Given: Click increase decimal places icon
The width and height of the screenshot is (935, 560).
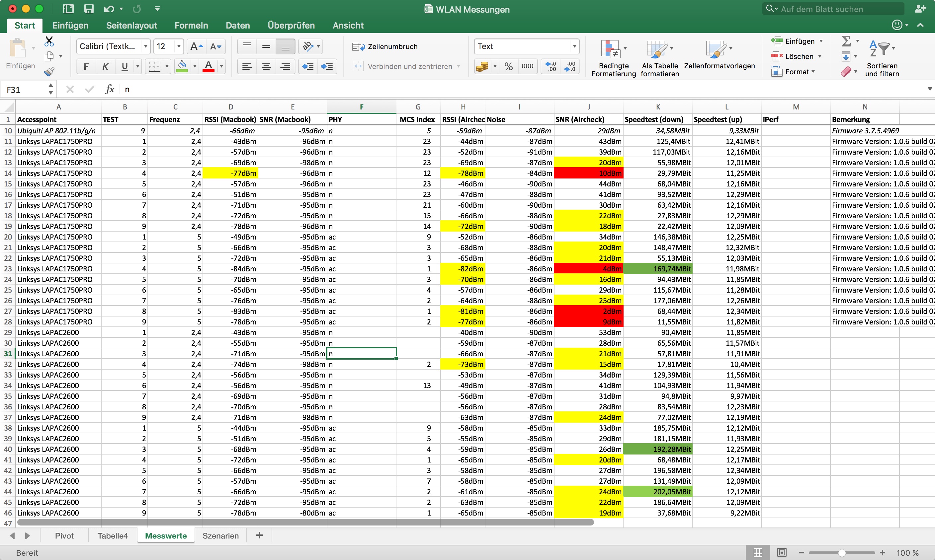Looking at the screenshot, I should point(551,66).
